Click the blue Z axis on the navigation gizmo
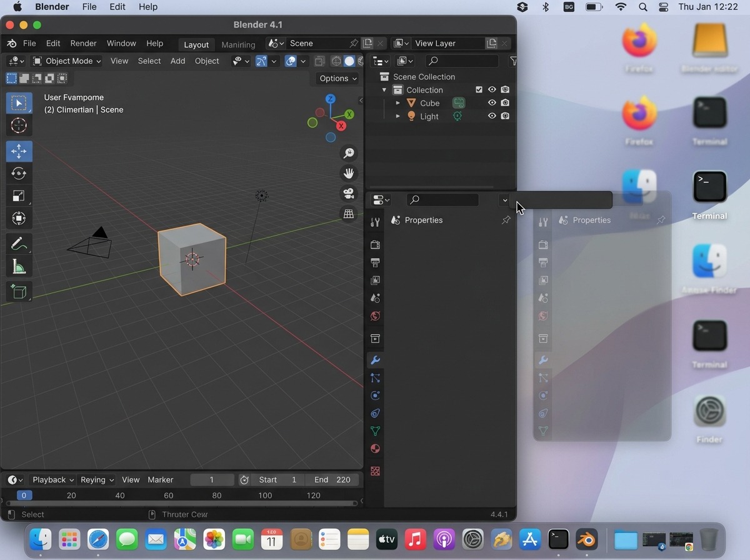This screenshot has height=560, width=750. pos(331,99)
